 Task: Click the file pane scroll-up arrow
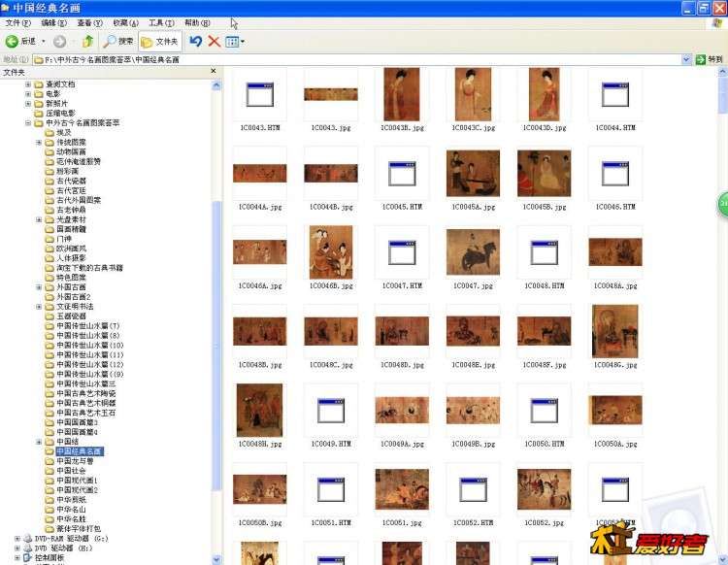click(723, 72)
